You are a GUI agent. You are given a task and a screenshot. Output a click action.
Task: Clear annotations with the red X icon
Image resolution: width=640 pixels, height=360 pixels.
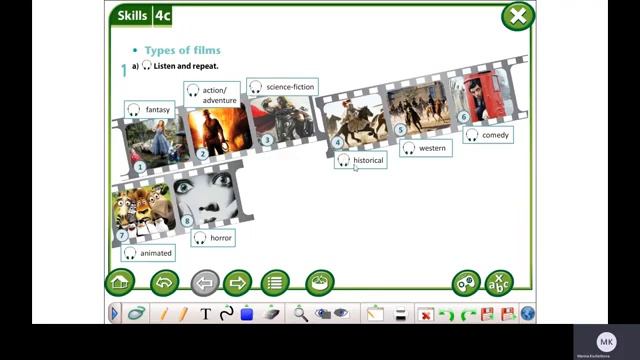425,315
